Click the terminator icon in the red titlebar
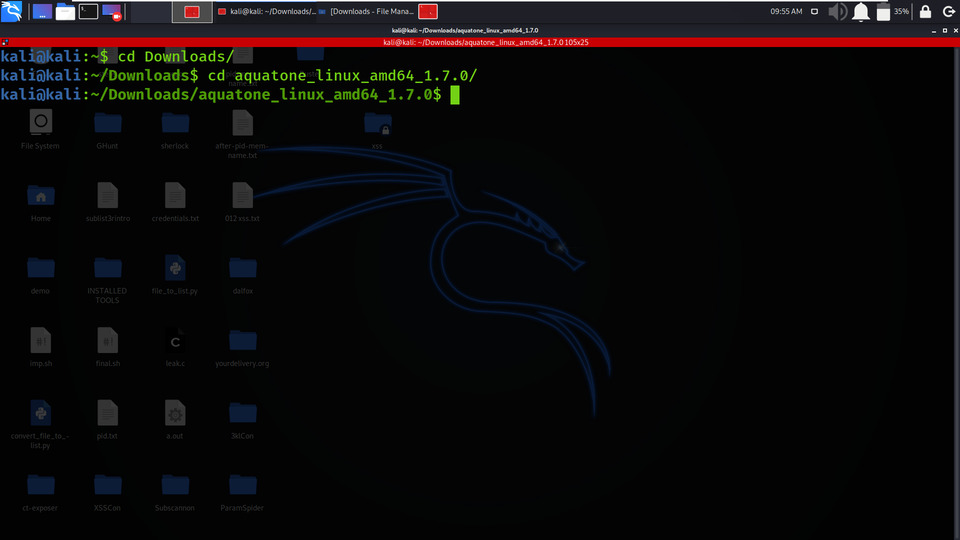This screenshot has width=960, height=540. pyautogui.click(x=5, y=42)
